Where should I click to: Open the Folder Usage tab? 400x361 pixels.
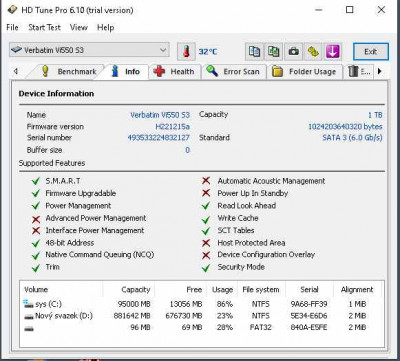click(x=305, y=72)
